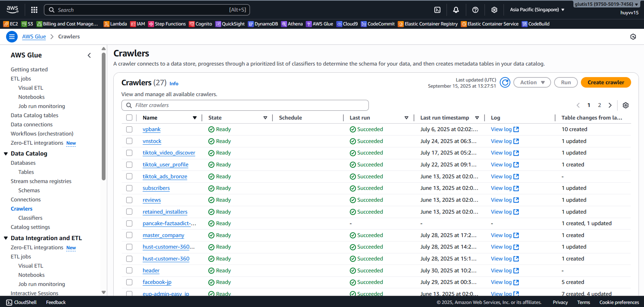
Task: Tick the select-all crawlers checkbox
Action: 129,118
